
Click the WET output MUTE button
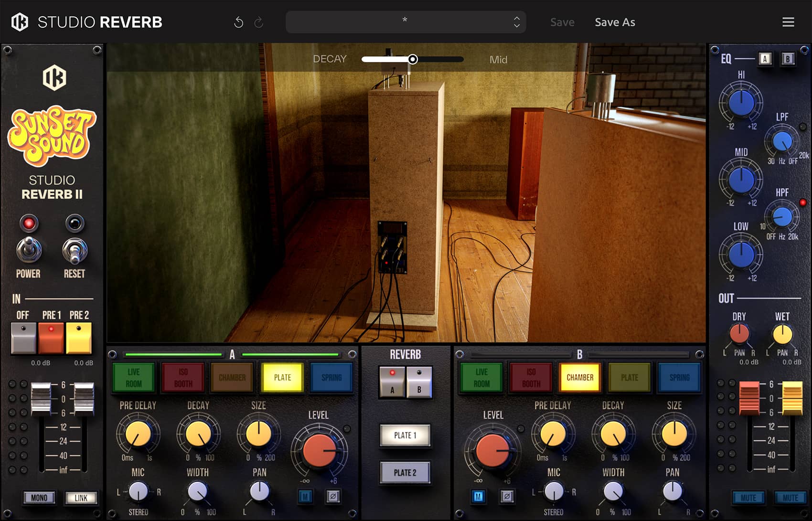coord(790,498)
